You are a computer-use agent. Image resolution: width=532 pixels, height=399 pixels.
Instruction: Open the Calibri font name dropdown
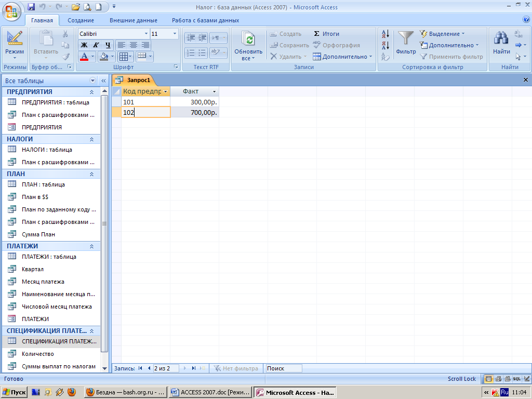coord(146,34)
